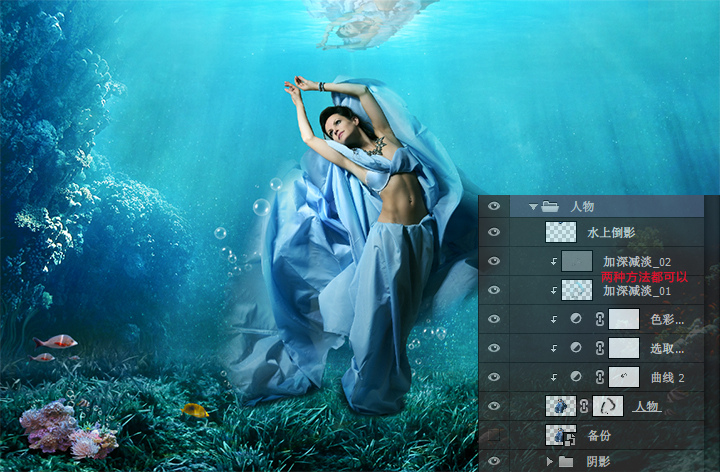
Task: Hide the 加深减淡_01 layer
Action: pos(494,290)
